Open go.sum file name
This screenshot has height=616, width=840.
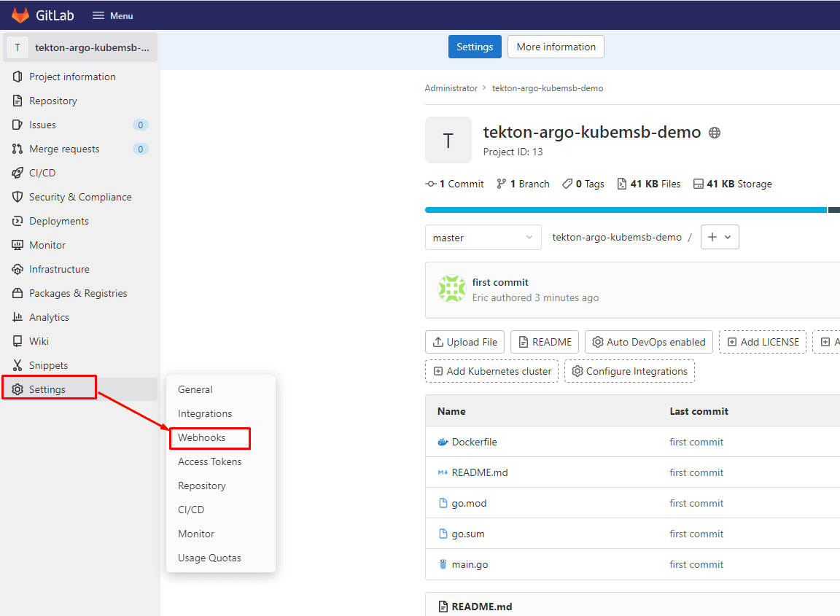click(467, 534)
